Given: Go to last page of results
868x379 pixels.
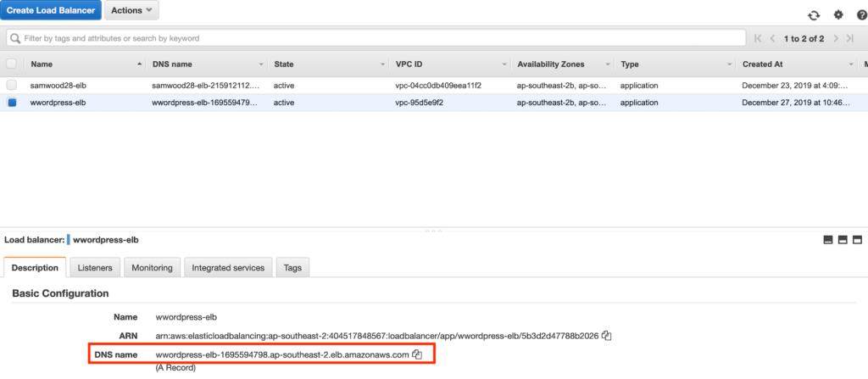Looking at the screenshot, I should (x=850, y=38).
